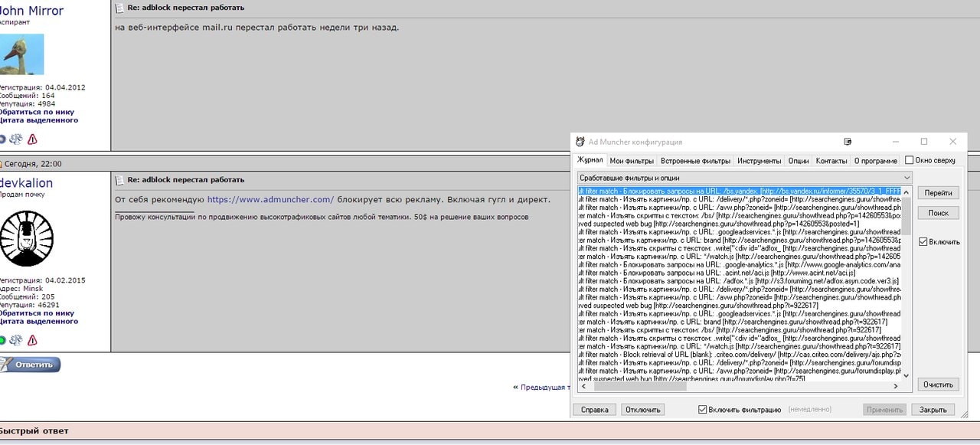Image resolution: width=980 pixels, height=445 pixels.
Task: Click the Ad Muncher cow icon in title bar
Action: pyautogui.click(x=580, y=142)
